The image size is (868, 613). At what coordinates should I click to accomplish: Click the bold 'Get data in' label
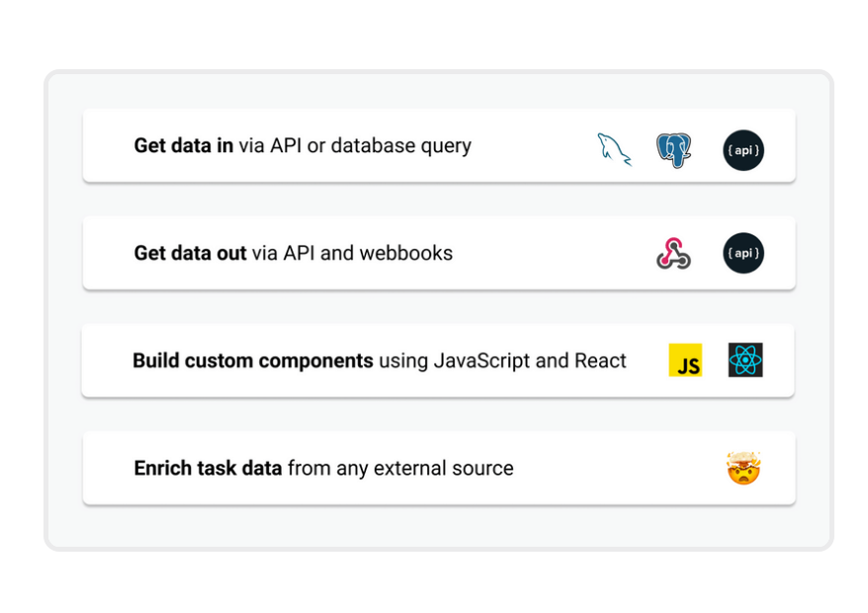pyautogui.click(x=184, y=146)
